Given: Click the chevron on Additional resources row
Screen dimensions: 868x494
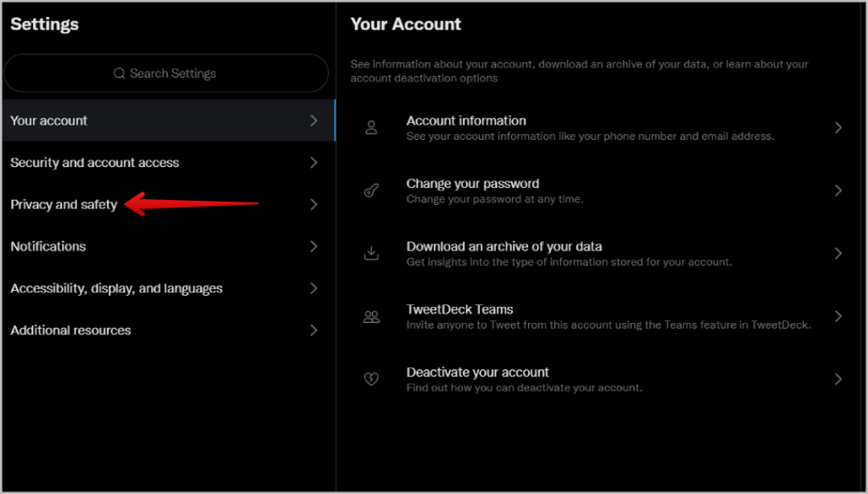Looking at the screenshot, I should [314, 330].
